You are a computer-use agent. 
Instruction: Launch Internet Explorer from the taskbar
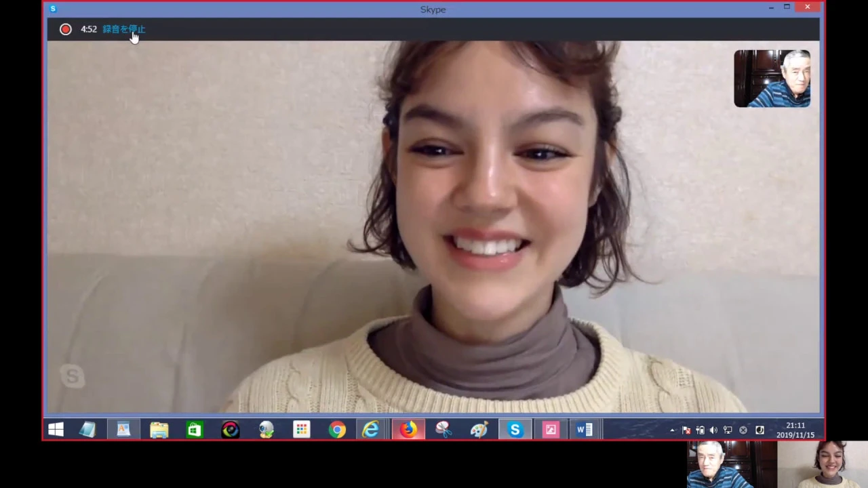[371, 430]
